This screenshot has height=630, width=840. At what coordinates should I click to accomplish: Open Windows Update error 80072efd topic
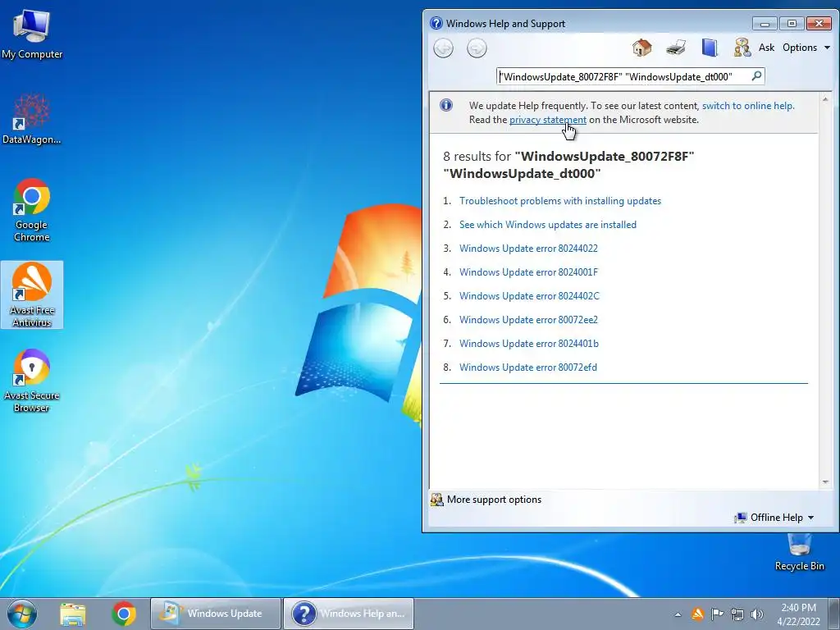click(x=527, y=367)
